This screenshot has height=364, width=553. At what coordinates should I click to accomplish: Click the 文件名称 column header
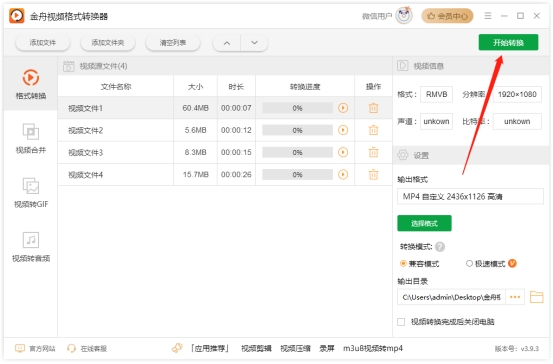(116, 86)
